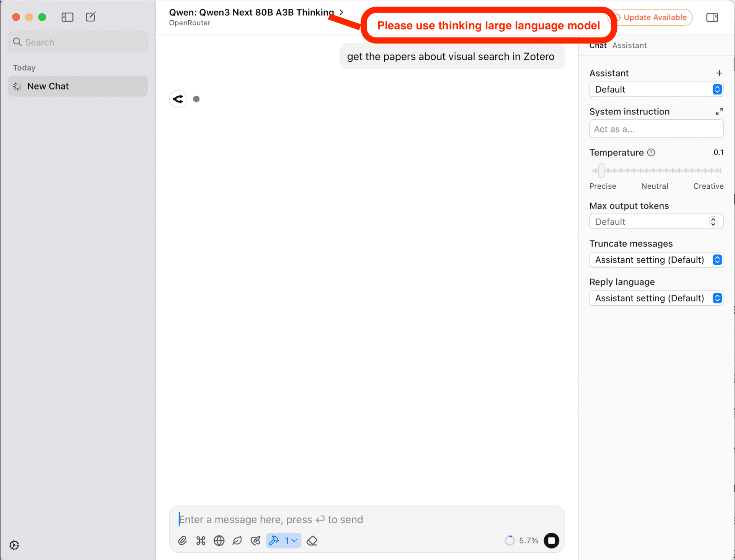Click the command key shortcut icon
Screen dimensions: 735x560
[201, 540]
